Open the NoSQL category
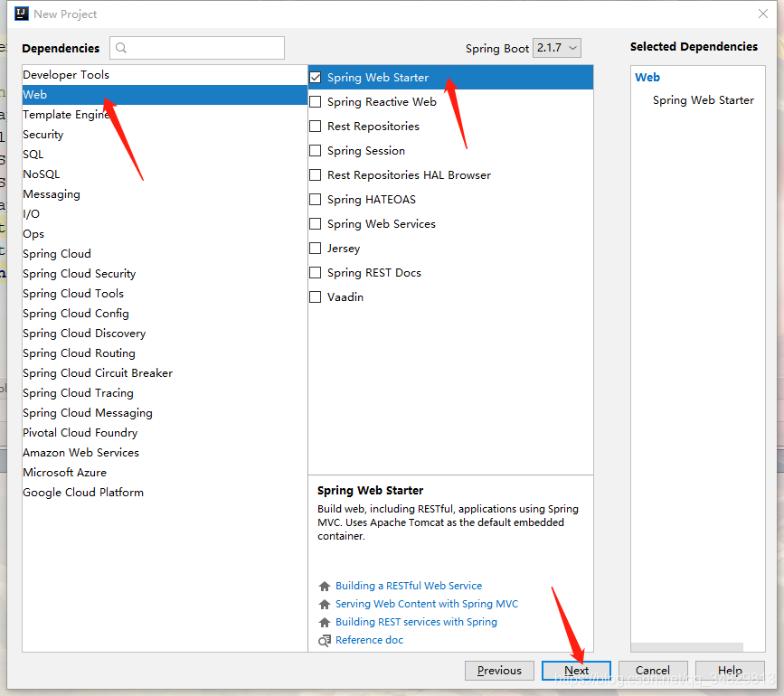Image resolution: width=784 pixels, height=696 pixels. pos(165,174)
